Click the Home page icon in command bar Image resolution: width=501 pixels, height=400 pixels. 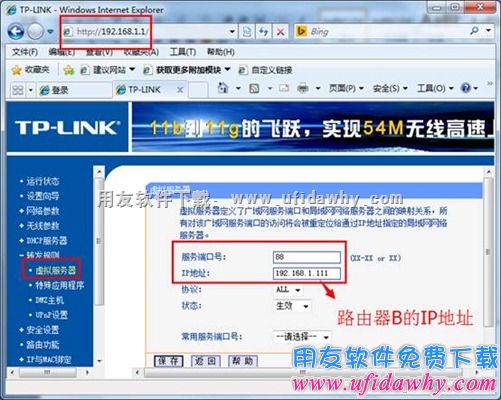click(x=223, y=88)
